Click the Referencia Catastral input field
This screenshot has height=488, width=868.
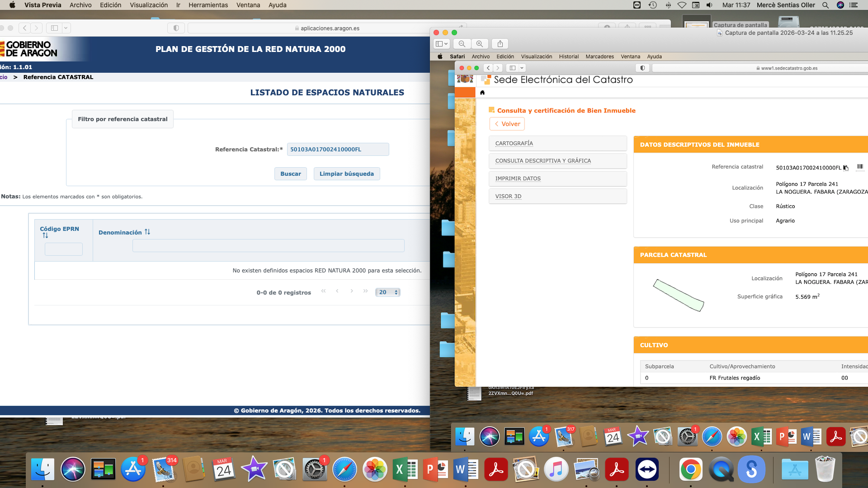338,150
